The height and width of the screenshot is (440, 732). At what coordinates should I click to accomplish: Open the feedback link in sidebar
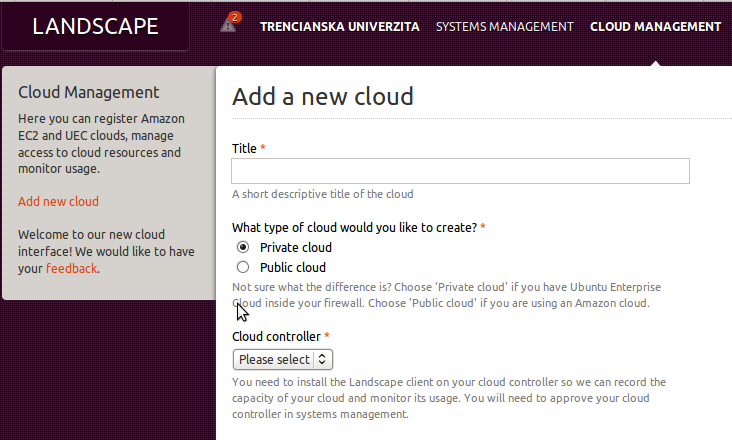[71, 268]
